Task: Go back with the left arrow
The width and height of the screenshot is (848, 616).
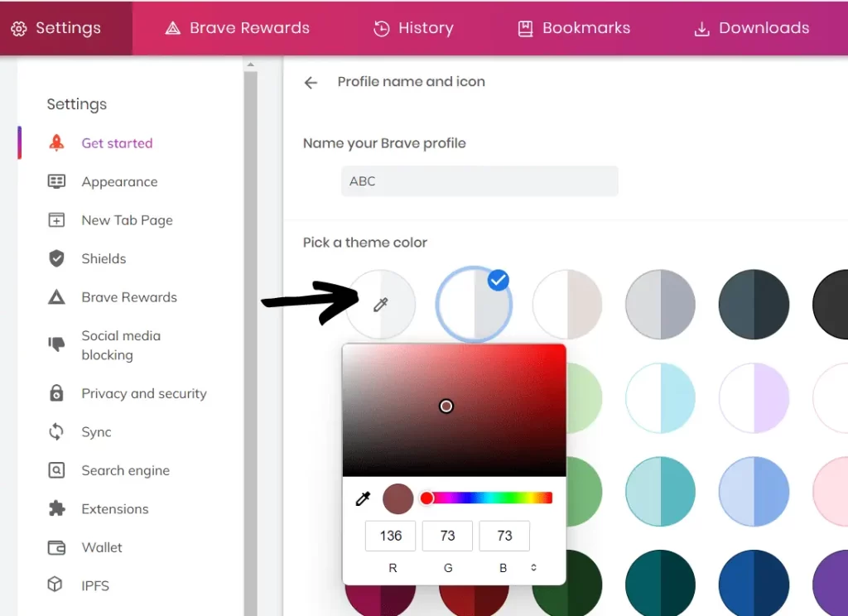Action: coord(311,82)
